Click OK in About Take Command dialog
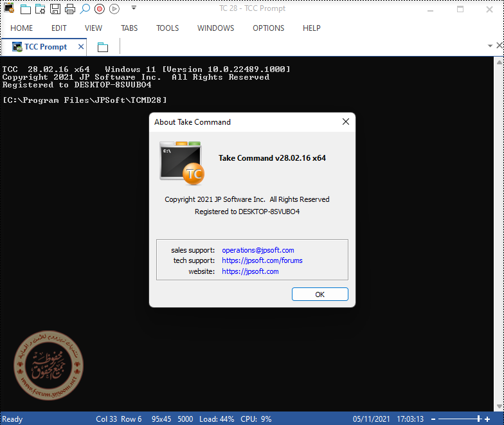The height and width of the screenshot is (425, 504). coord(320,294)
